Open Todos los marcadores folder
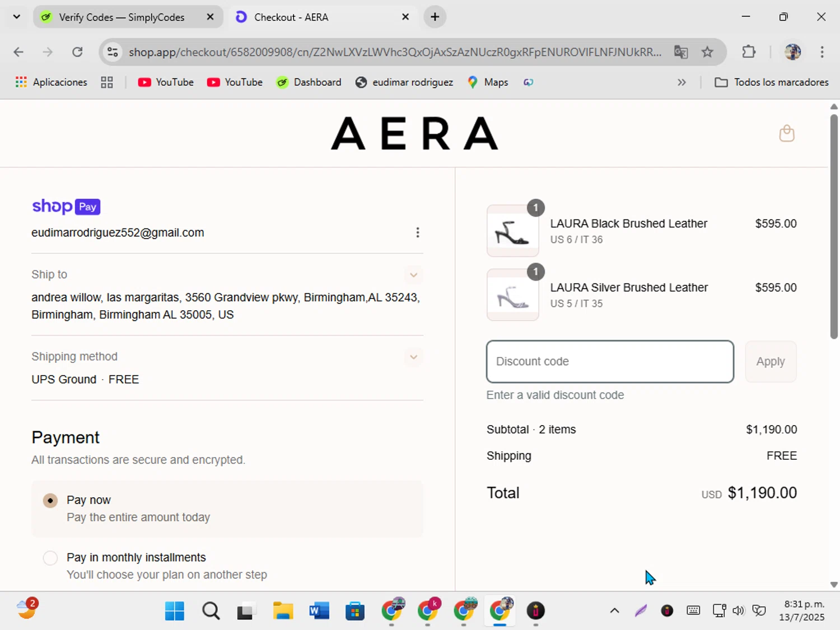 [772, 82]
